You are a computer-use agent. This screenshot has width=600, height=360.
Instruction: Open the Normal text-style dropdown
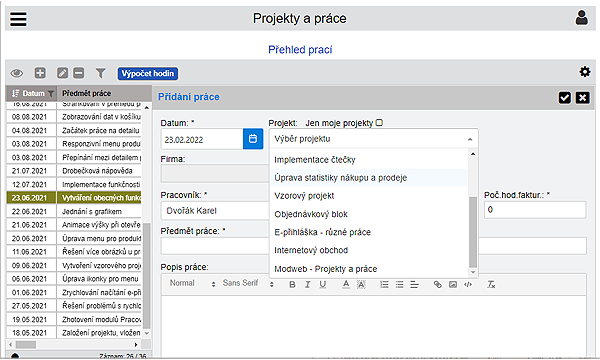[192, 283]
